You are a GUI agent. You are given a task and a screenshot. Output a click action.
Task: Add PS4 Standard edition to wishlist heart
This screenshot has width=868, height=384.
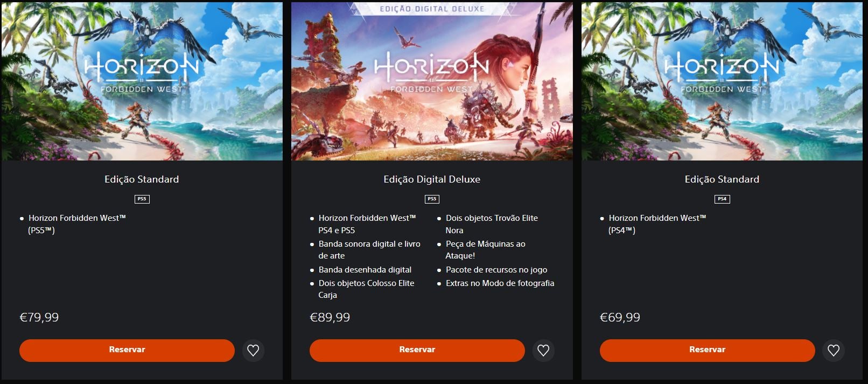click(834, 351)
